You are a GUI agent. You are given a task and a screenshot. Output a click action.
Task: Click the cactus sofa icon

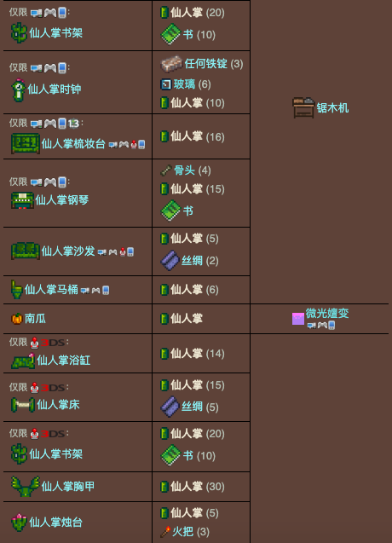[26, 251]
